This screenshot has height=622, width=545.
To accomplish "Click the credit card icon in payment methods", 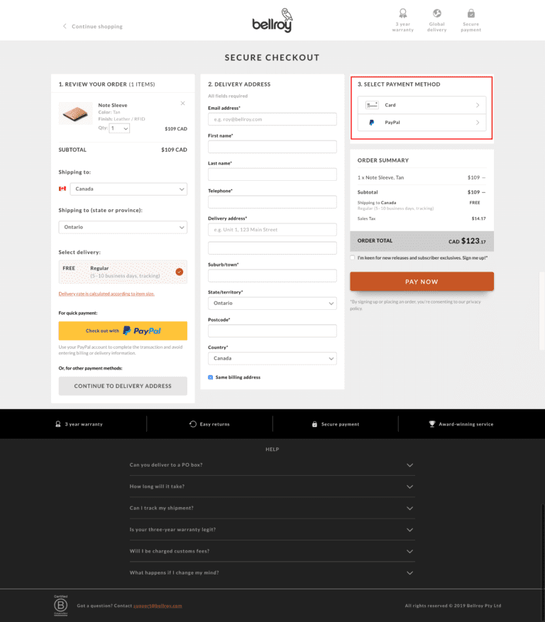I will pos(372,105).
